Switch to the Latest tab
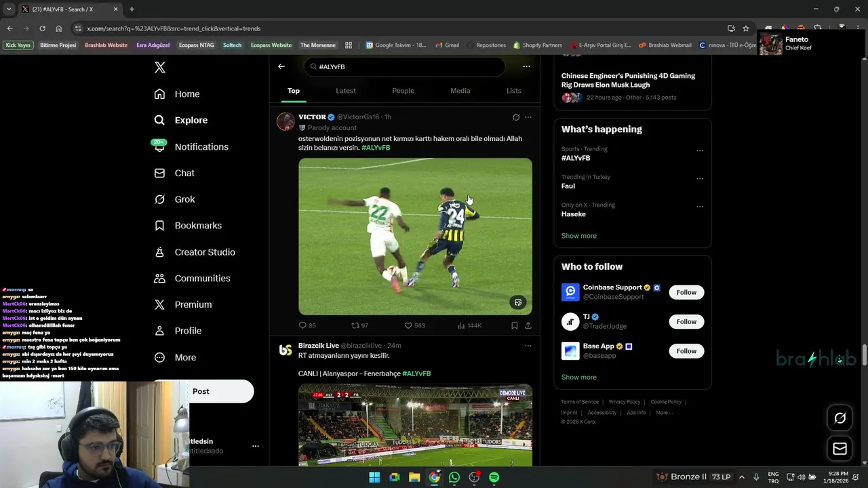Image resolution: width=868 pixels, height=488 pixels. point(346,91)
